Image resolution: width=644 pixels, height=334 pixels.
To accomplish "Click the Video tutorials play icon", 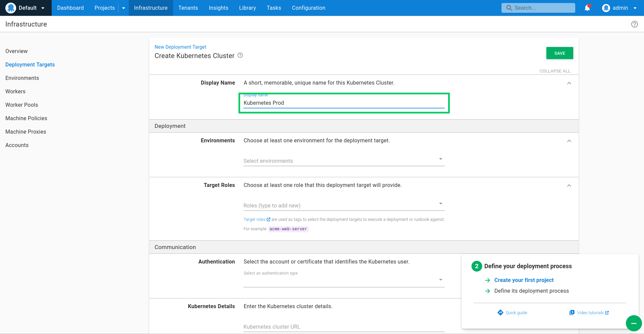I will pyautogui.click(x=572, y=313).
